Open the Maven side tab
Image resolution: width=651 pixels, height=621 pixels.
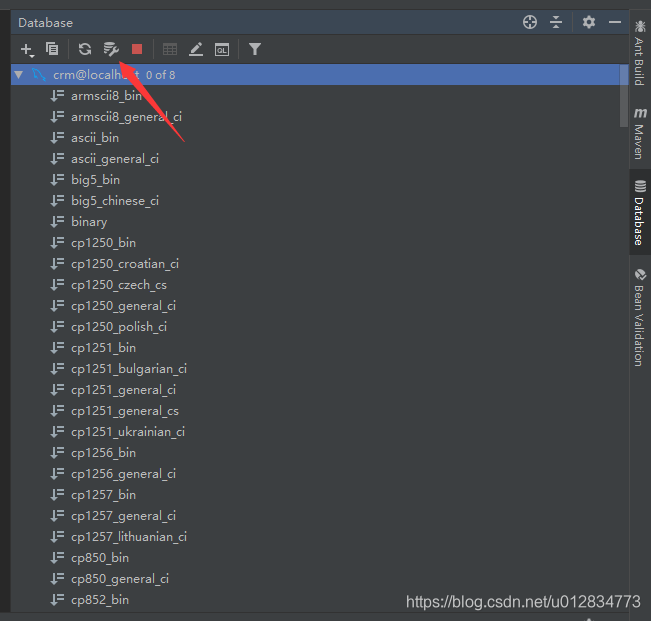[x=640, y=133]
